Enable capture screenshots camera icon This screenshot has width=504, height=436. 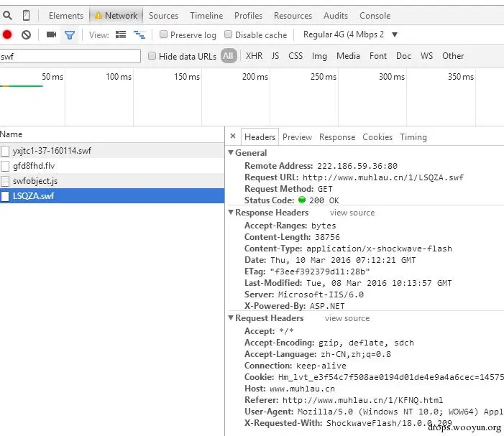point(52,34)
